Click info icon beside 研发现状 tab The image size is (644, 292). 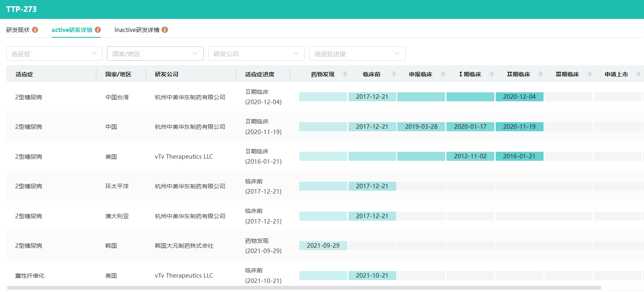point(35,30)
